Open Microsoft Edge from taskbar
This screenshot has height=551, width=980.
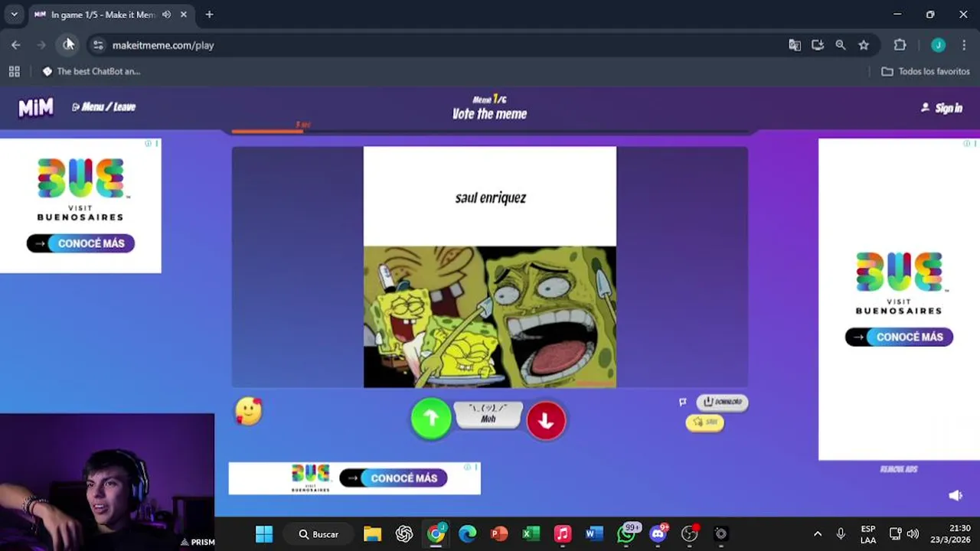[x=467, y=534]
